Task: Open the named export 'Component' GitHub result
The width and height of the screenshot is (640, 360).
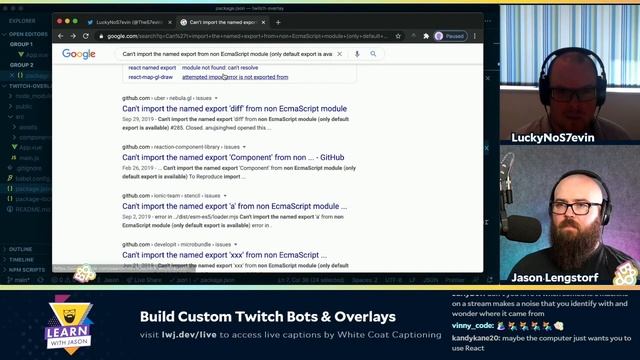Action: (x=233, y=157)
